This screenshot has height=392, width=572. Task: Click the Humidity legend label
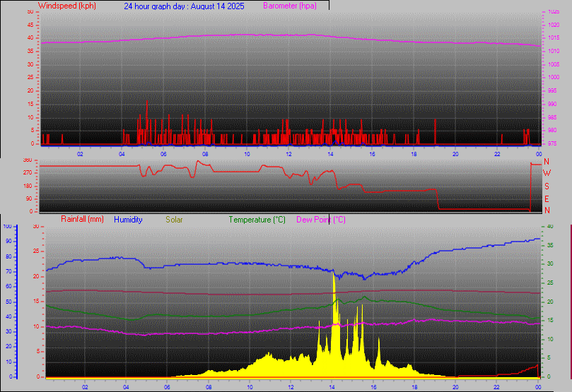128,220
